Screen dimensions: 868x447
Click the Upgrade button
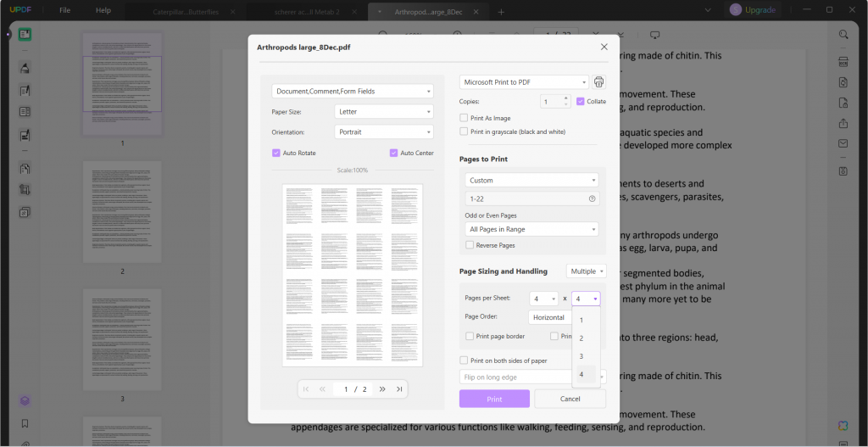[x=760, y=10]
